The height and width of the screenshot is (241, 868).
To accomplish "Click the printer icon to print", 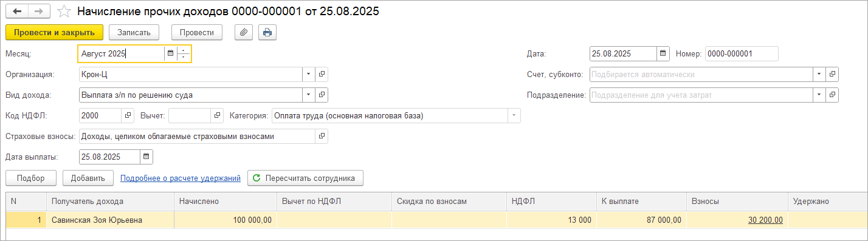I will click(x=267, y=32).
